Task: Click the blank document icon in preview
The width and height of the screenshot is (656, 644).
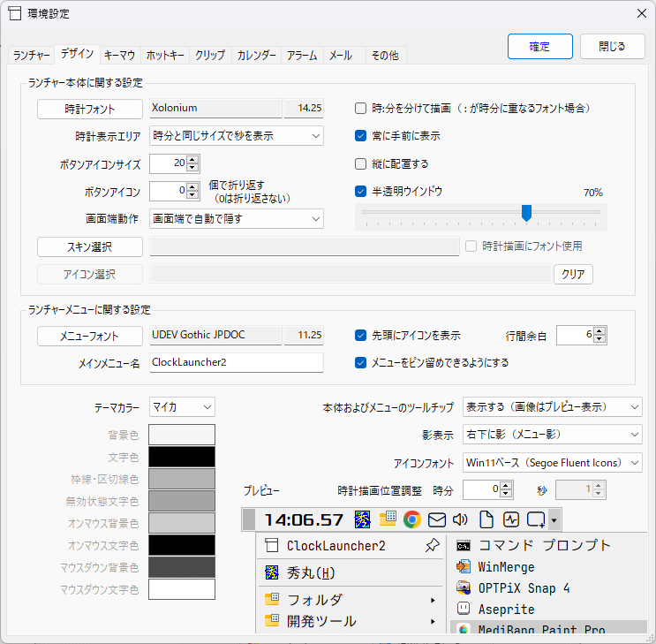Action: coord(486,519)
